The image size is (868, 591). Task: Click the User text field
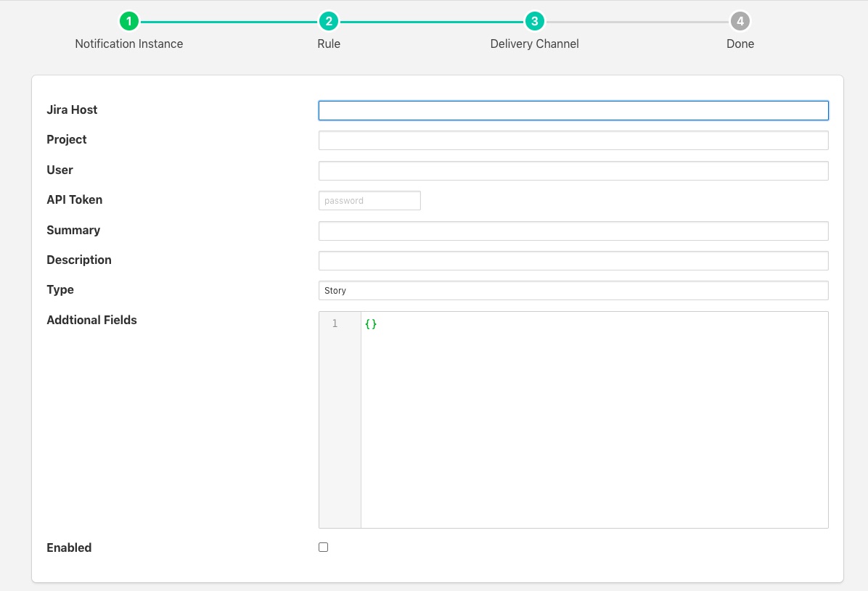pyautogui.click(x=573, y=170)
